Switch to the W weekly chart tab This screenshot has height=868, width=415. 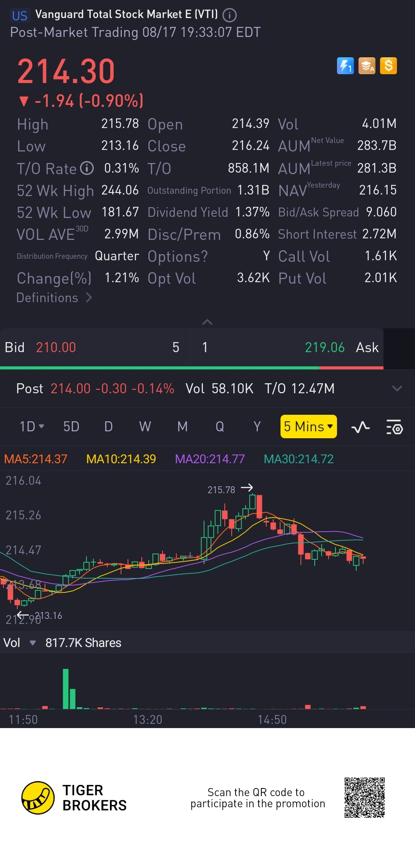tap(145, 426)
